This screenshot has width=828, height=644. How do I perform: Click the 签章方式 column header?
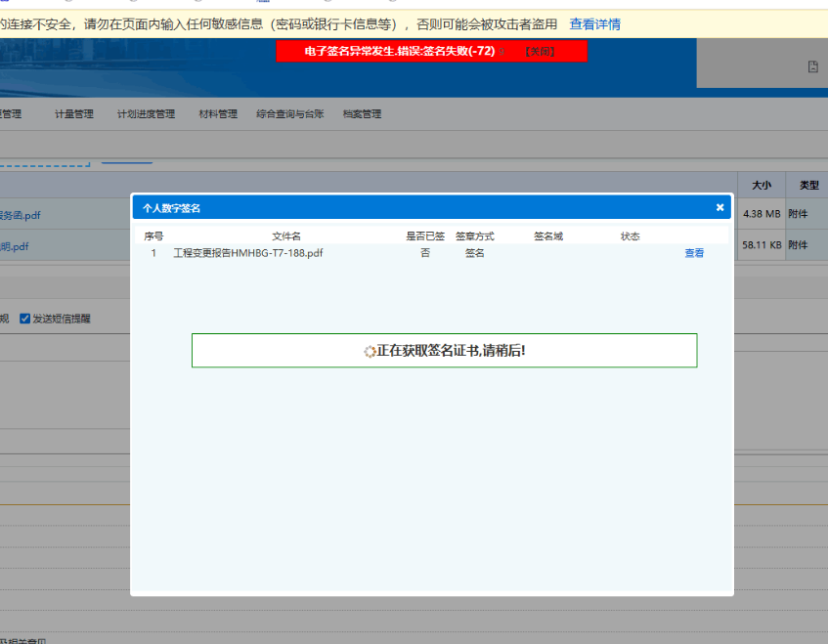474,236
